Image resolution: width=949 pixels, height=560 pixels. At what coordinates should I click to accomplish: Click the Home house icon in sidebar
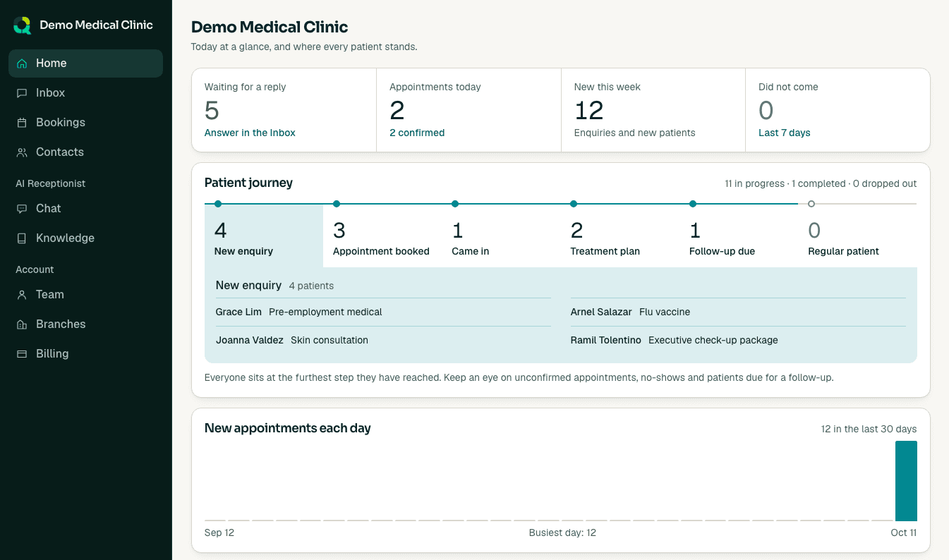point(22,63)
